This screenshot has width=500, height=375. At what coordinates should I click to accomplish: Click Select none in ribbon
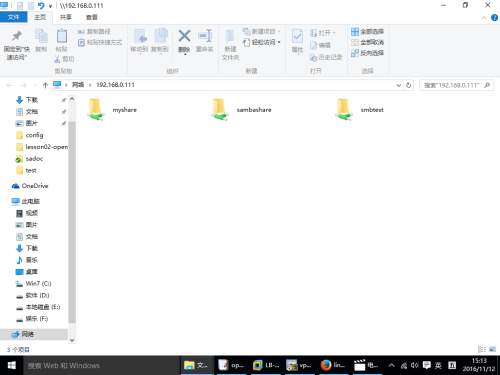point(367,42)
